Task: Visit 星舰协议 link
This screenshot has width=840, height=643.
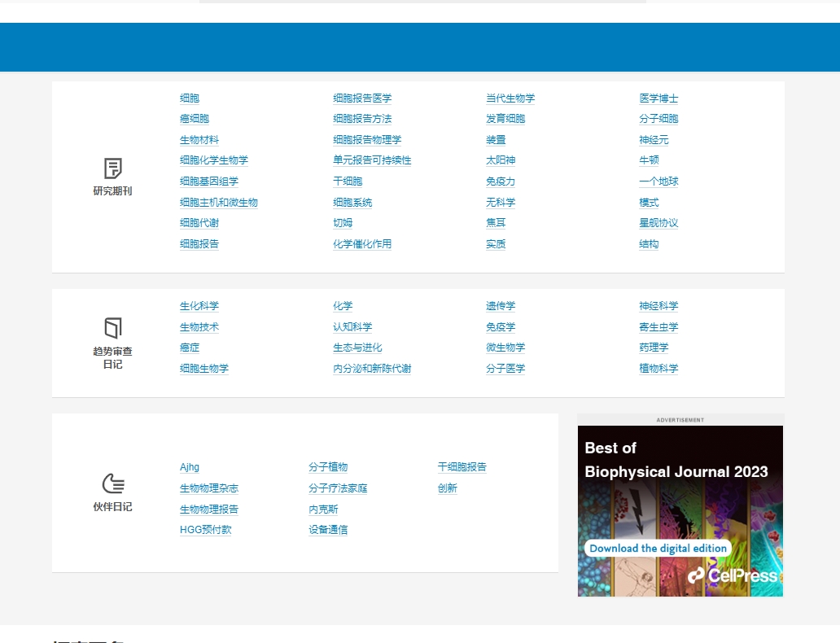Action: [658, 223]
